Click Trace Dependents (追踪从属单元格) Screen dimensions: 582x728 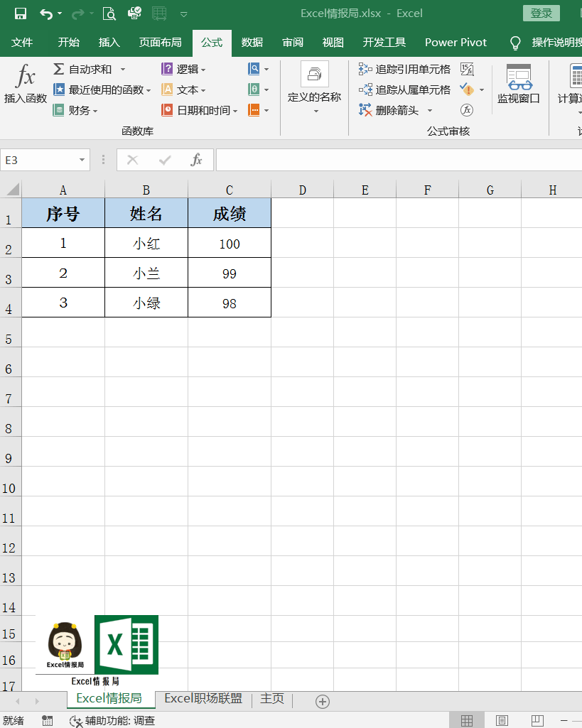click(404, 89)
